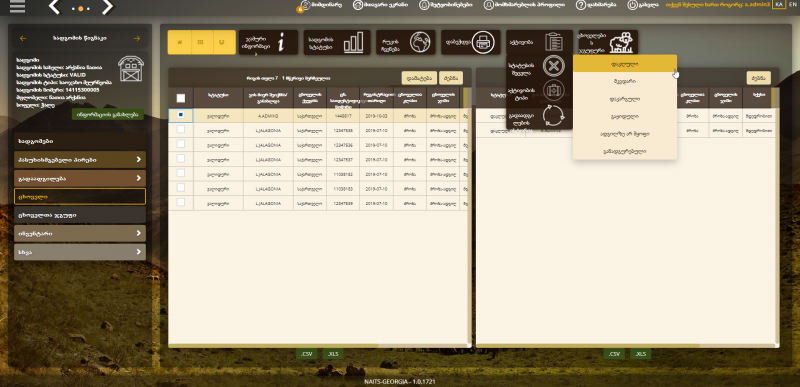Click the first small icon in yellow toolbar group
The width and height of the screenshot is (800, 387).
180,42
